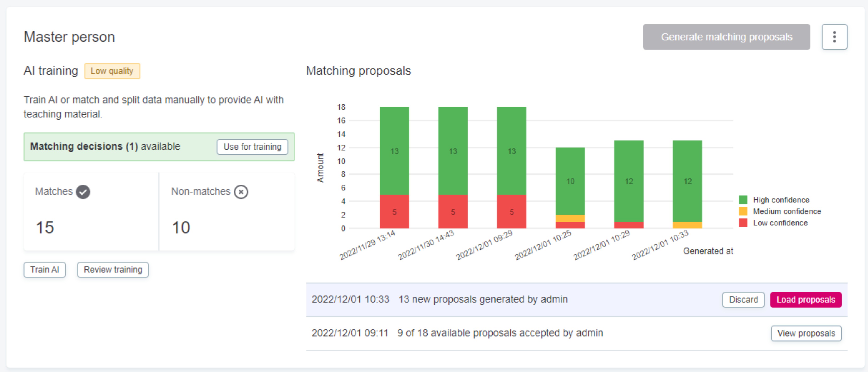868x372 pixels.
Task: Discard the newly generated proposals
Action: (743, 300)
